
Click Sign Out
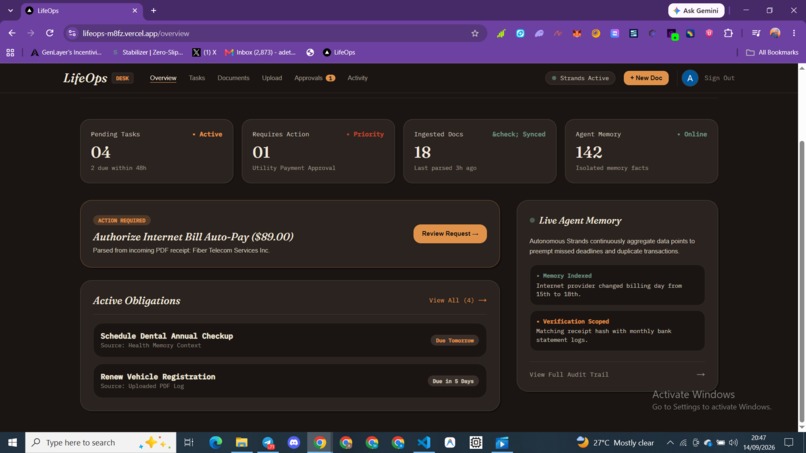click(x=719, y=78)
